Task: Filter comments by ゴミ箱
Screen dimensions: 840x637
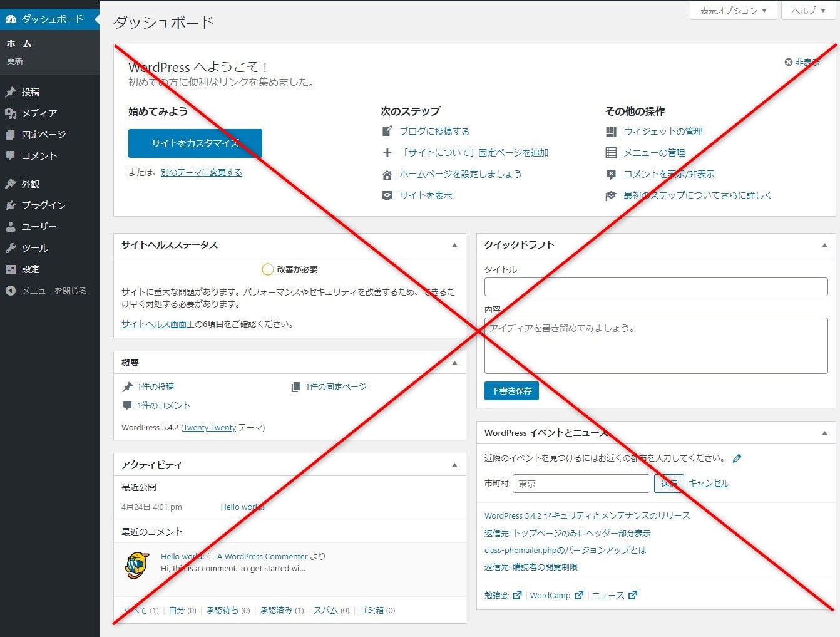Action: point(371,611)
